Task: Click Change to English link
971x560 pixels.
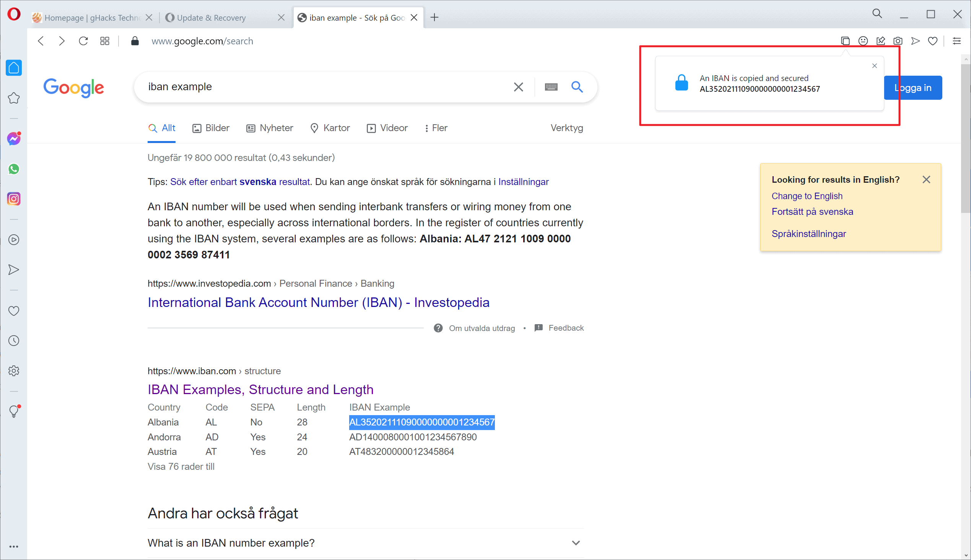Action: [807, 196]
